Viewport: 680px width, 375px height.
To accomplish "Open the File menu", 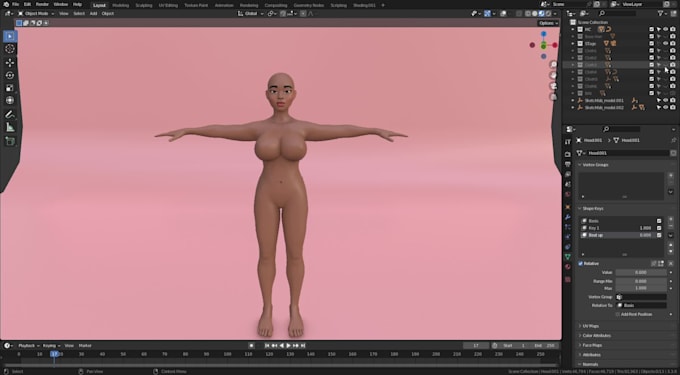I will [x=16, y=4].
